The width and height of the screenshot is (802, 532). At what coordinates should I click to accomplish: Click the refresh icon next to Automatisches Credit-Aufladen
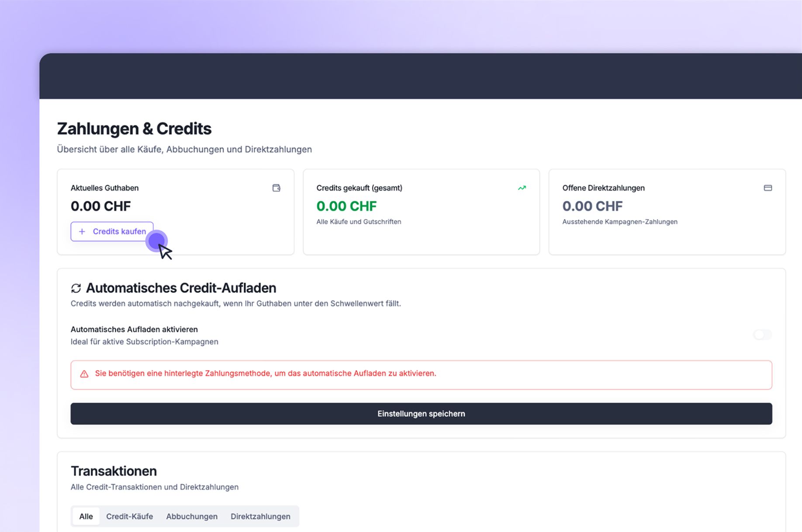[76, 288]
